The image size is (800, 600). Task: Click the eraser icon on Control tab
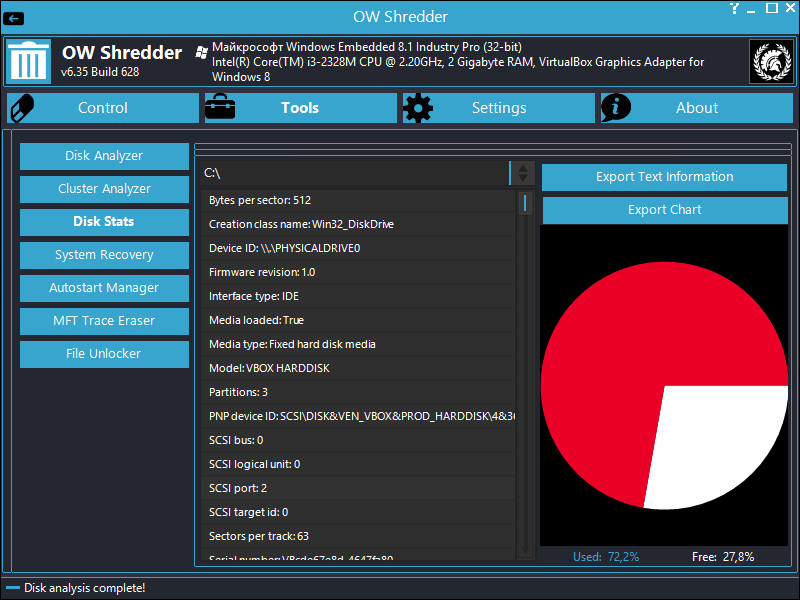22,108
